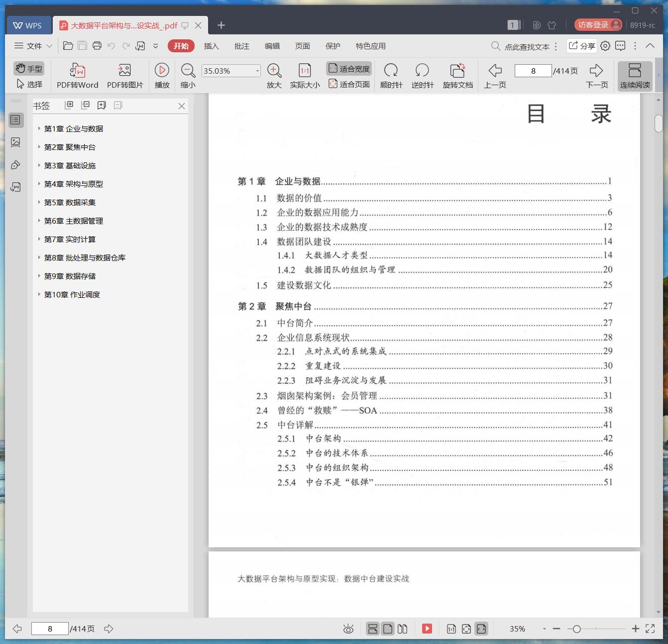Switch to the 编辑 tab

[x=272, y=46]
